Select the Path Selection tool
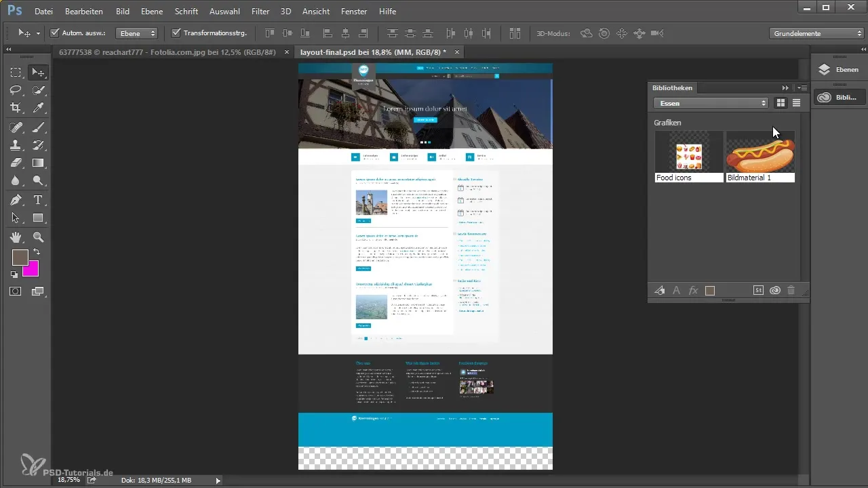This screenshot has width=868, height=488. point(16,218)
